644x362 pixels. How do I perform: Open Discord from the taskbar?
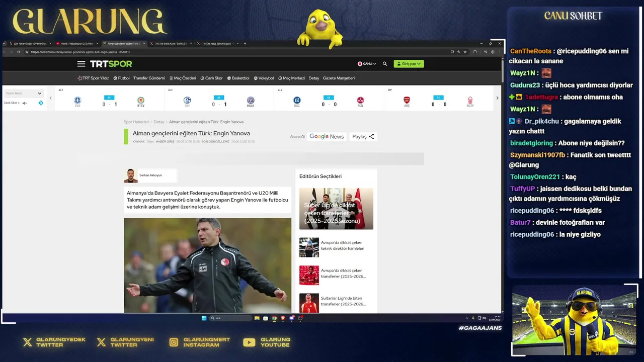pos(292,318)
